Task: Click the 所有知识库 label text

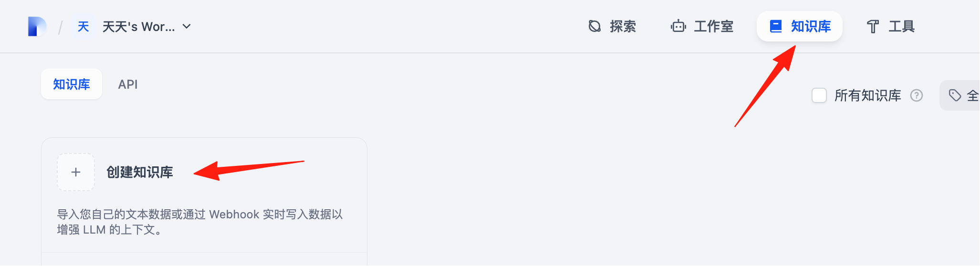Action: pos(867,95)
